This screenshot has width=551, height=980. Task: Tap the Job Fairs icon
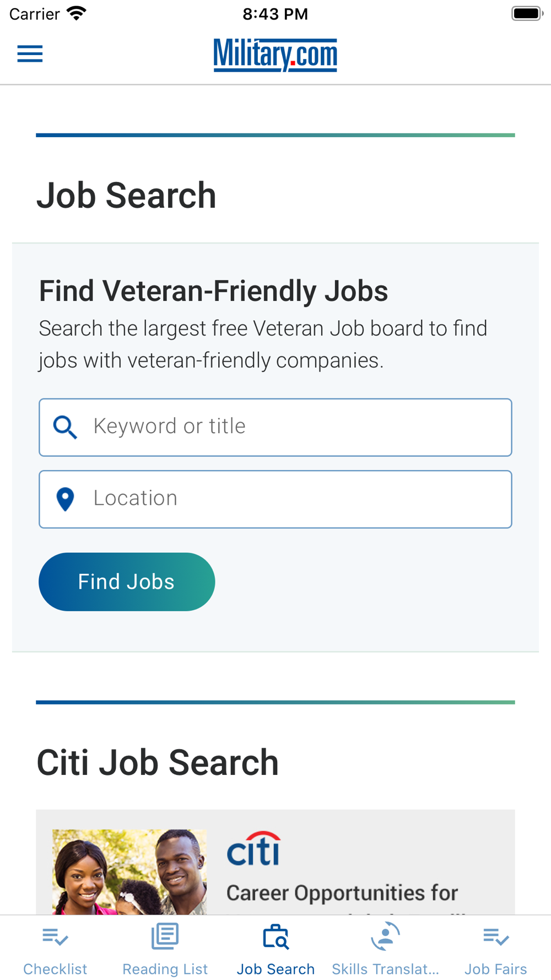(496, 936)
